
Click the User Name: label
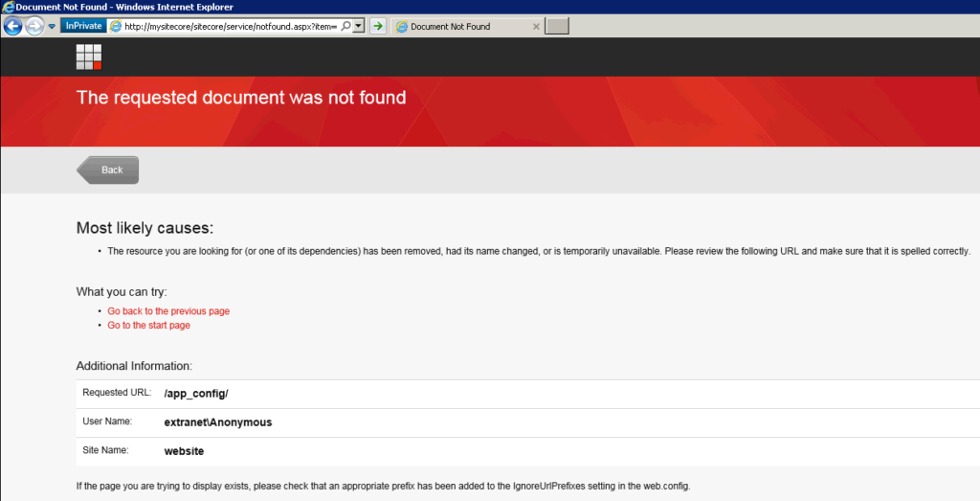pyautogui.click(x=107, y=421)
